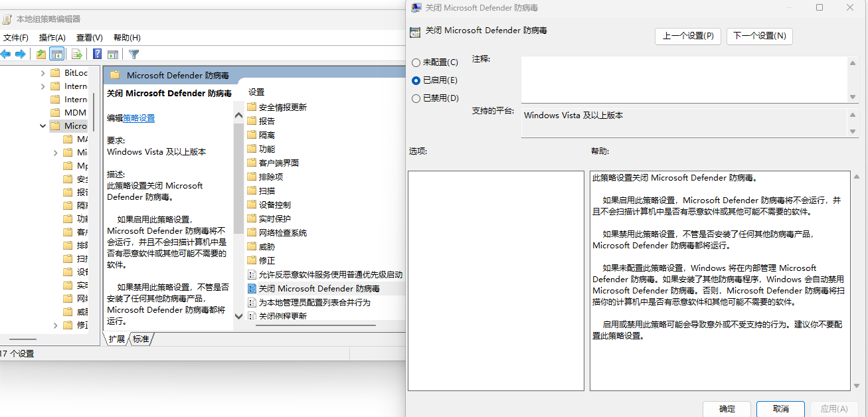Image resolution: width=868 pixels, height=417 pixels.
Task: Click the Forward arrow toolbar icon
Action: [21, 54]
